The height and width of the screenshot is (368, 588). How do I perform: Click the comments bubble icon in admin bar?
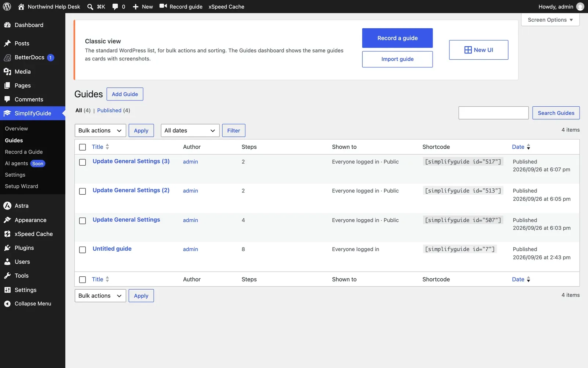[115, 7]
